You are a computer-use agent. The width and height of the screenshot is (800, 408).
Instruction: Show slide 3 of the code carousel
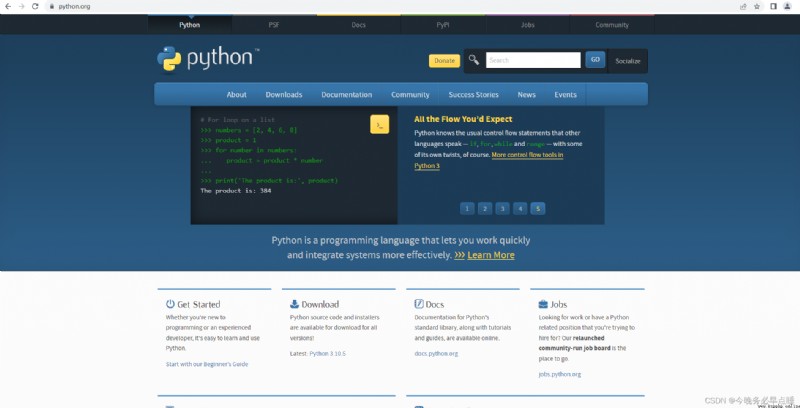503,208
